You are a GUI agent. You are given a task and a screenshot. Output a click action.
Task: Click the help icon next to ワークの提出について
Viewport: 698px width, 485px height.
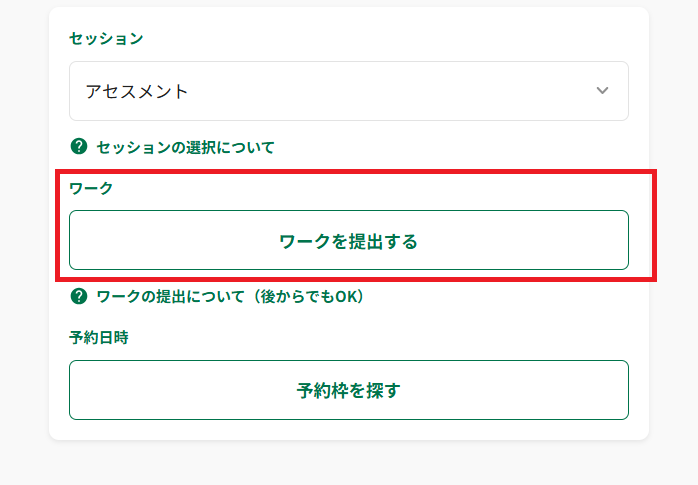point(79,296)
